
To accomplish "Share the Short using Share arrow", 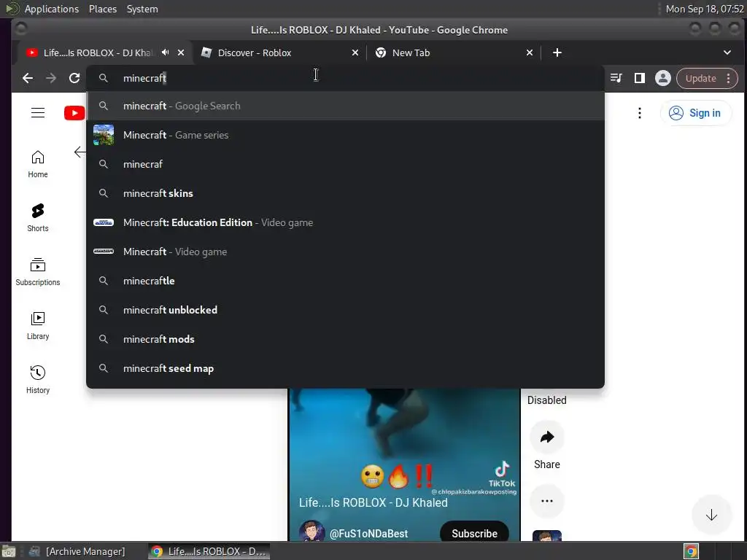I will pos(547,437).
